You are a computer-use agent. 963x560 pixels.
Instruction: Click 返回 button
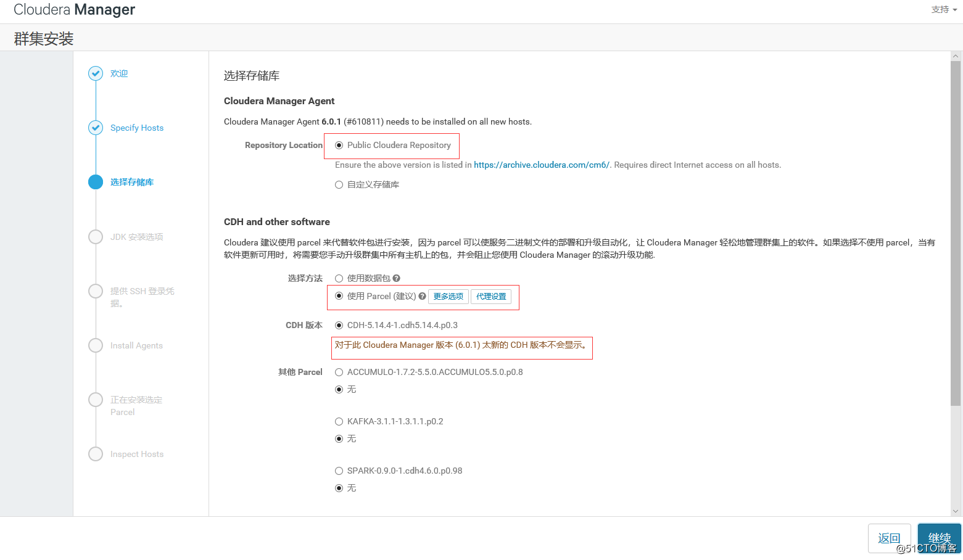pyautogui.click(x=890, y=538)
